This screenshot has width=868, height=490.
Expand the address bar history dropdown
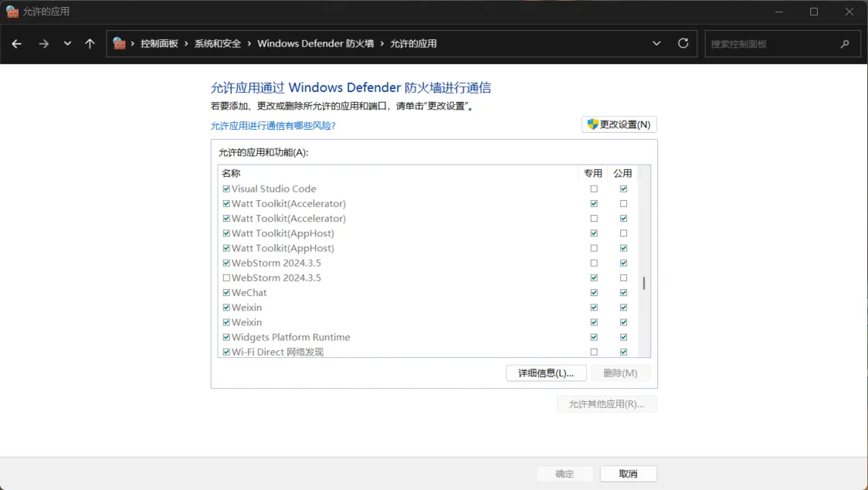pyautogui.click(x=656, y=43)
